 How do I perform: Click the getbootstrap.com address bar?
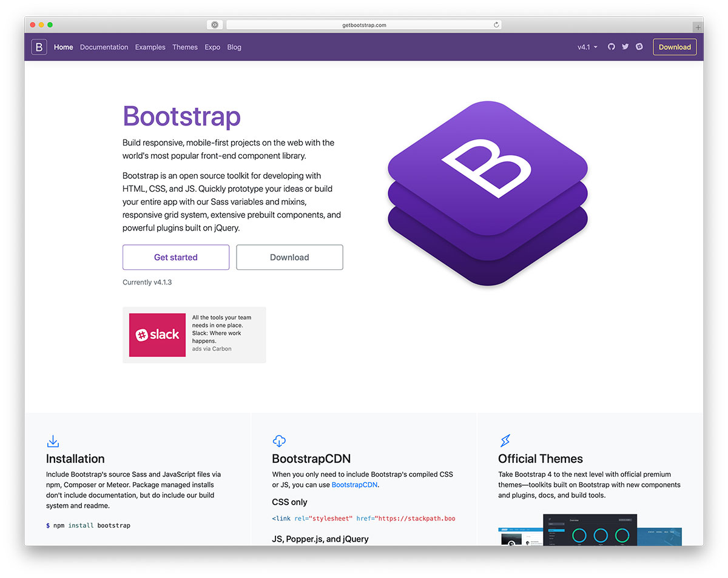364,25
